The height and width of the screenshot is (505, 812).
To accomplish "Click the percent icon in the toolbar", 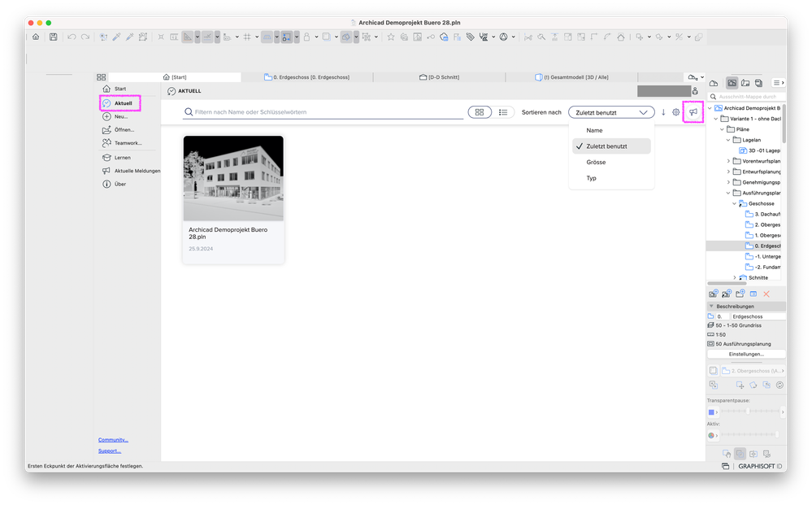I will 679,37.
